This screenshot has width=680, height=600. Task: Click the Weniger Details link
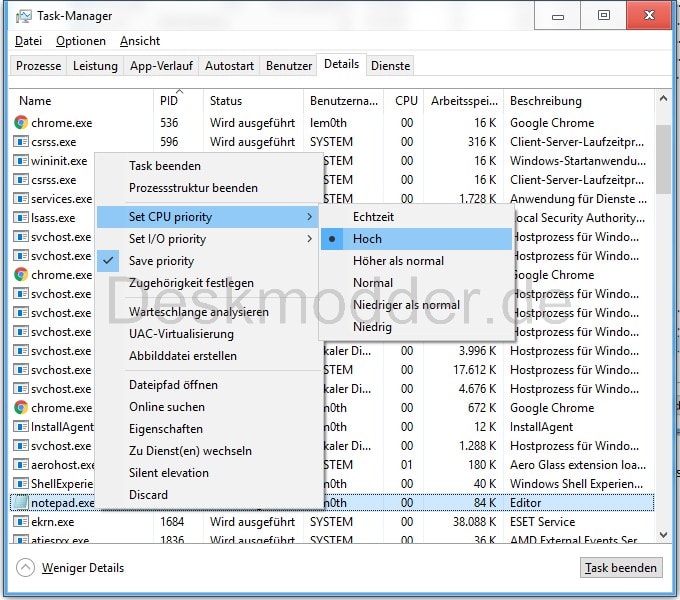click(83, 568)
